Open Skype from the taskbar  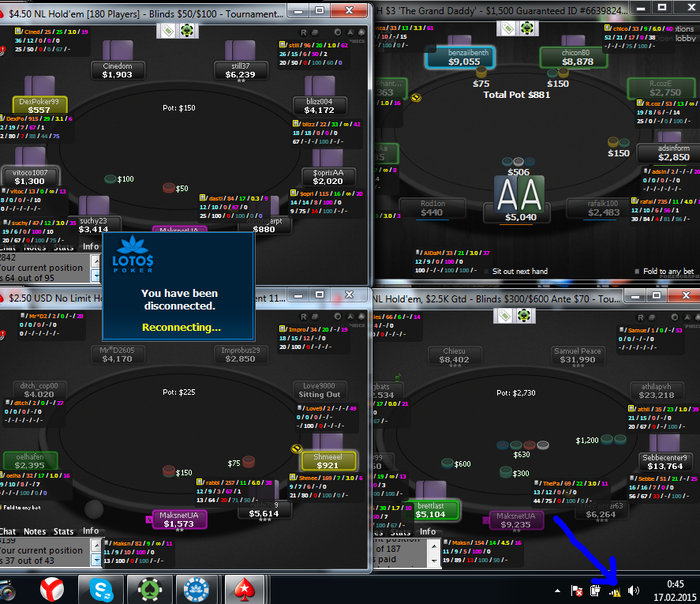[101, 590]
